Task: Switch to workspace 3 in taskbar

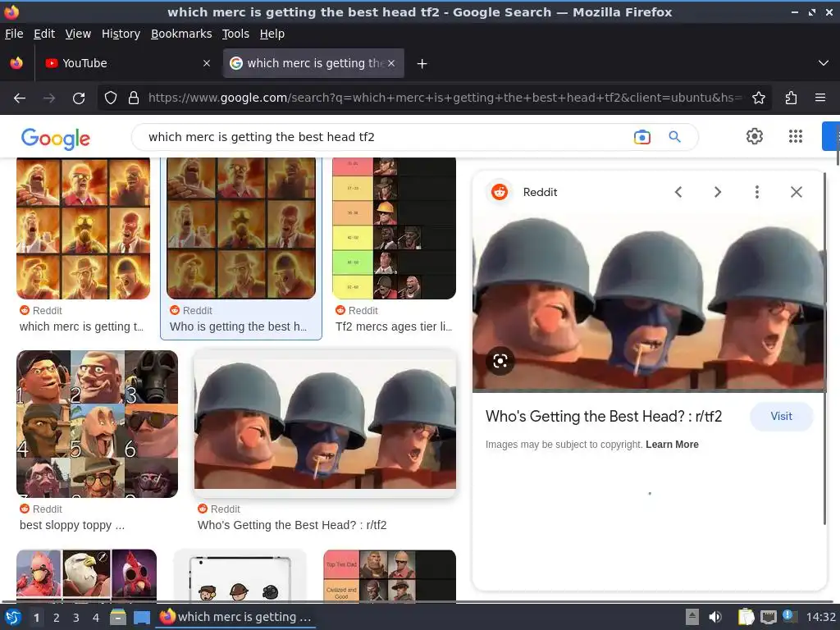Action: pyautogui.click(x=76, y=618)
